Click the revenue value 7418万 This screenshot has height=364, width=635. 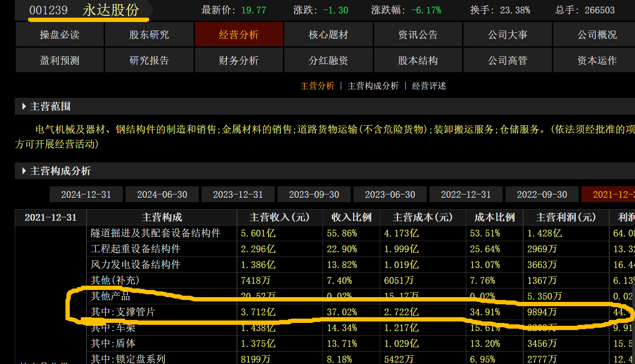click(x=256, y=280)
